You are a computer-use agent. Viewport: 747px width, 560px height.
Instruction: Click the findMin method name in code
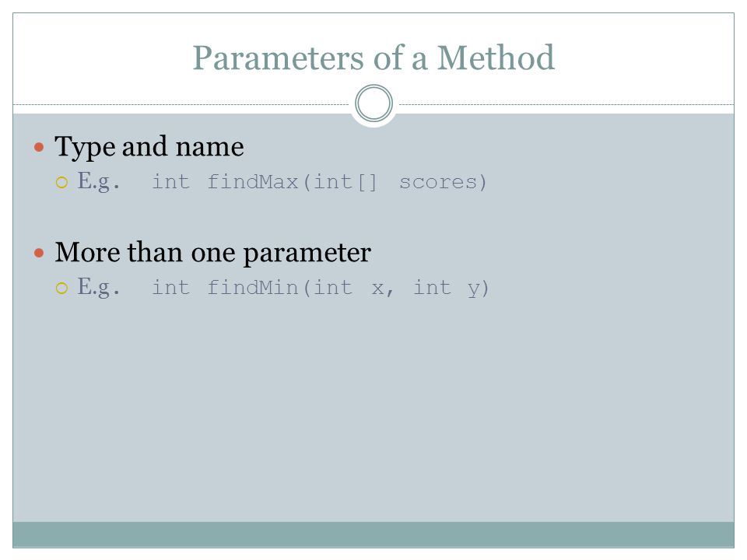pos(252,288)
